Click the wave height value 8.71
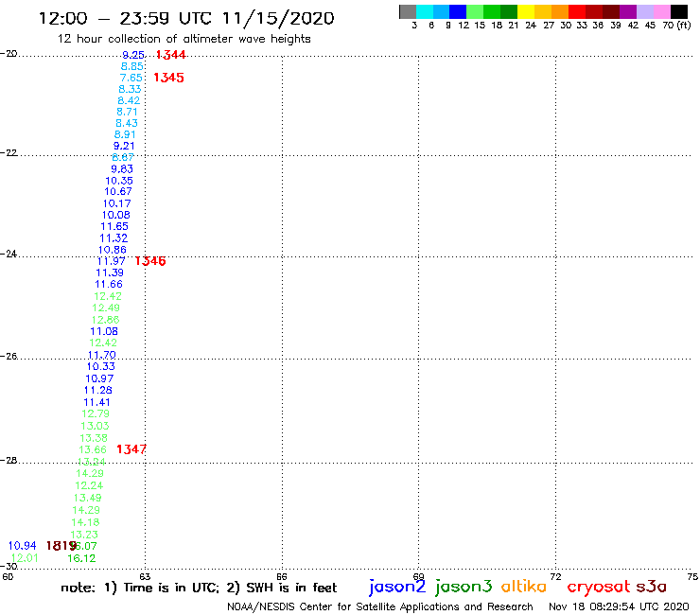The height and width of the screenshot is (615, 700). pyautogui.click(x=127, y=112)
